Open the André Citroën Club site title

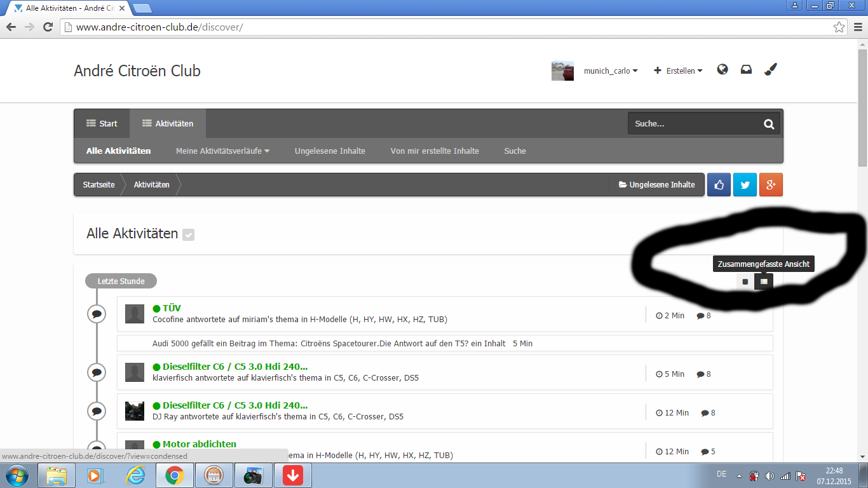137,71
